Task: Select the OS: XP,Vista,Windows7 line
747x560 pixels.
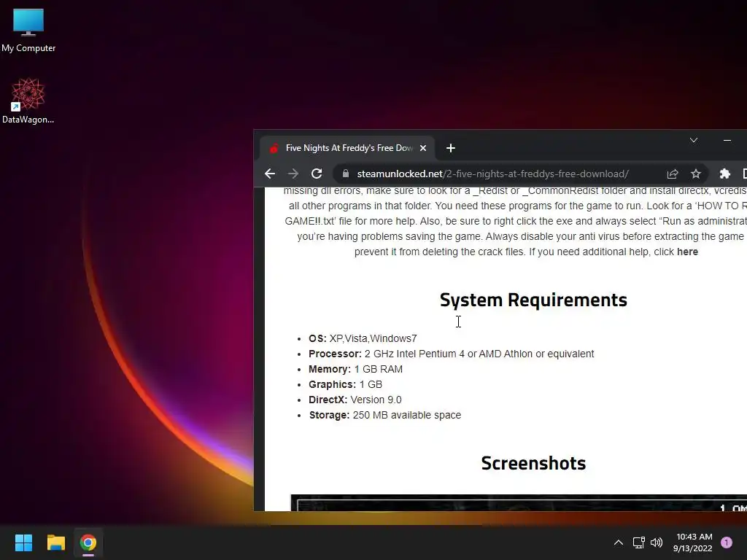Action: click(x=363, y=338)
